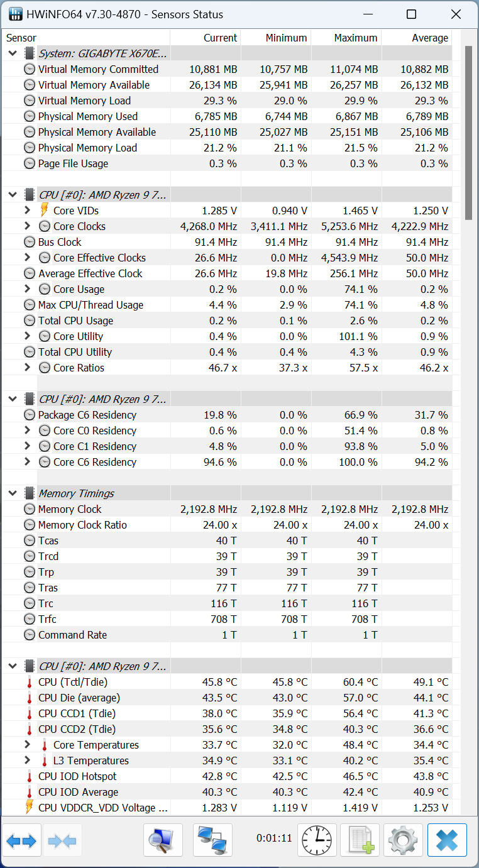Viewport: 479px width, 868px height.
Task: Click the collapse view arrows icon
Action: pos(62,840)
